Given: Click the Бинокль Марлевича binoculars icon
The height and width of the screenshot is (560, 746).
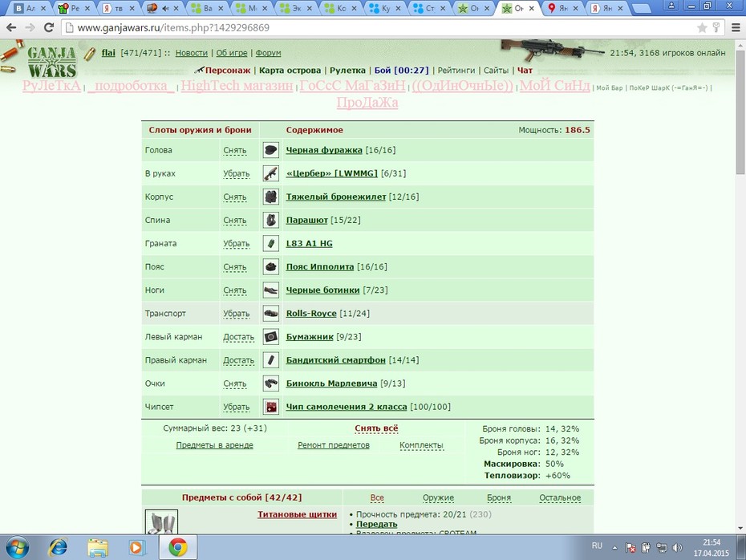Looking at the screenshot, I should coord(270,383).
